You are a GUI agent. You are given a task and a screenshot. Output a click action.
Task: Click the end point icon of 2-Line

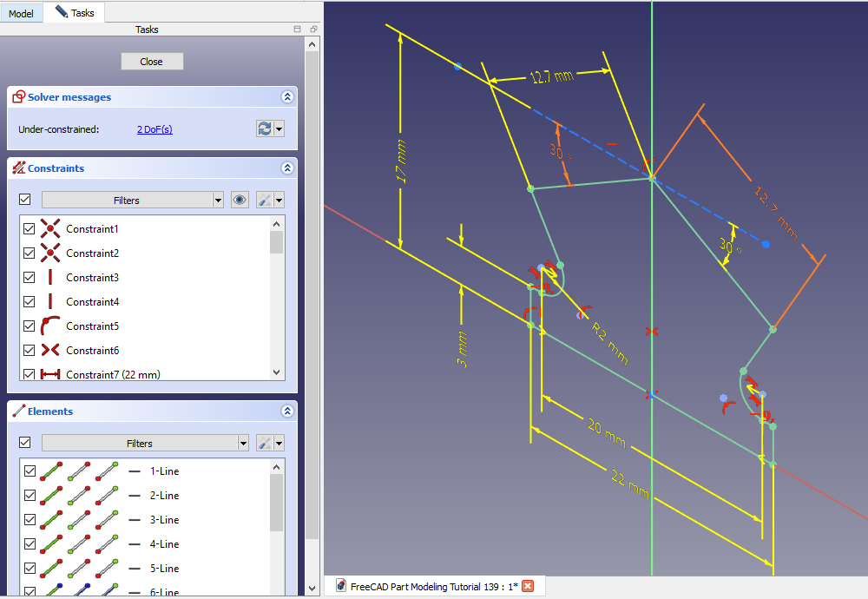[107, 496]
